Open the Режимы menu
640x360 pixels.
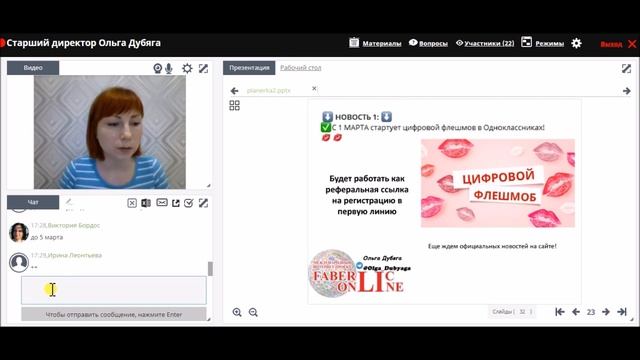[549, 43]
